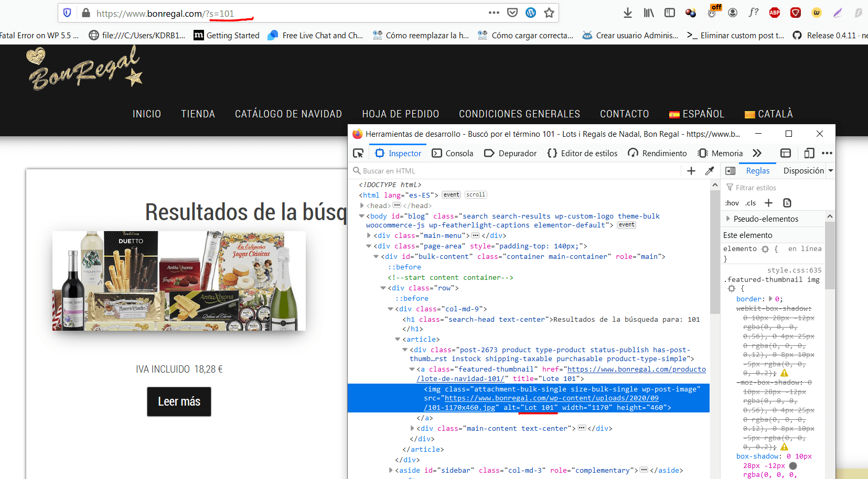The width and height of the screenshot is (868, 479).
Task: Toggle the three-pane inspector icon
Action: (730, 171)
